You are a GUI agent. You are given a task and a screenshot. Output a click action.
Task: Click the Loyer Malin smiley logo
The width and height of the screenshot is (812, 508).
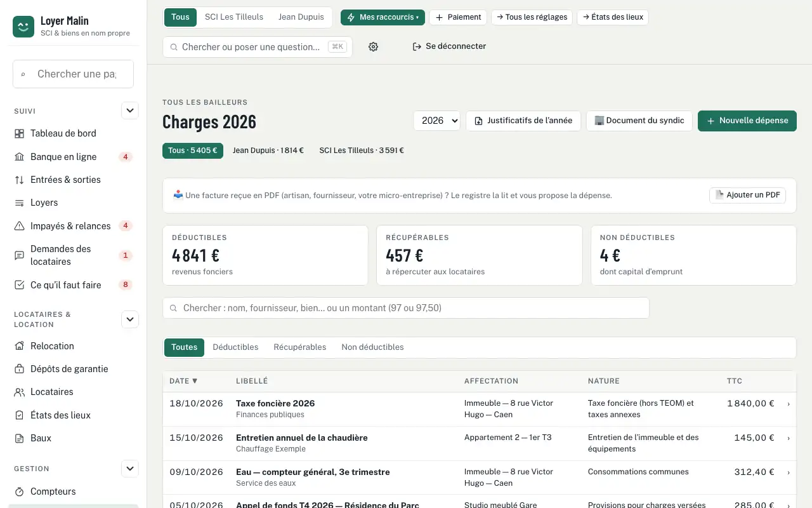coord(23,27)
